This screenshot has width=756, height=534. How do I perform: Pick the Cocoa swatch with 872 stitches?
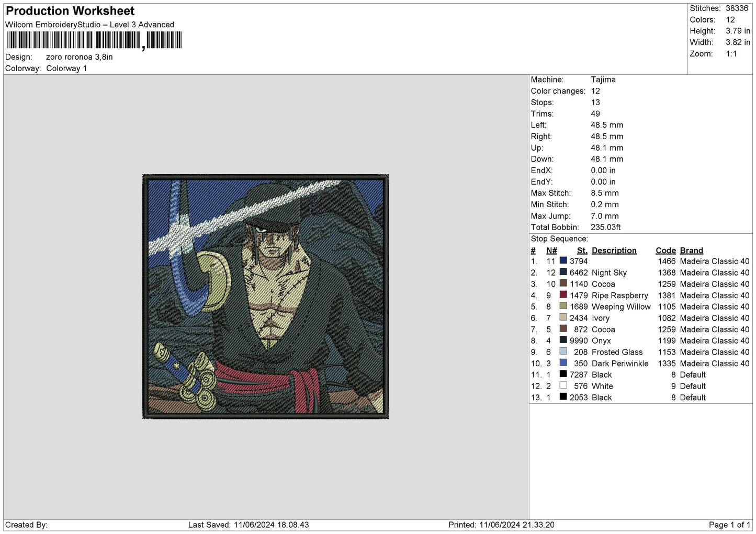tap(563, 329)
